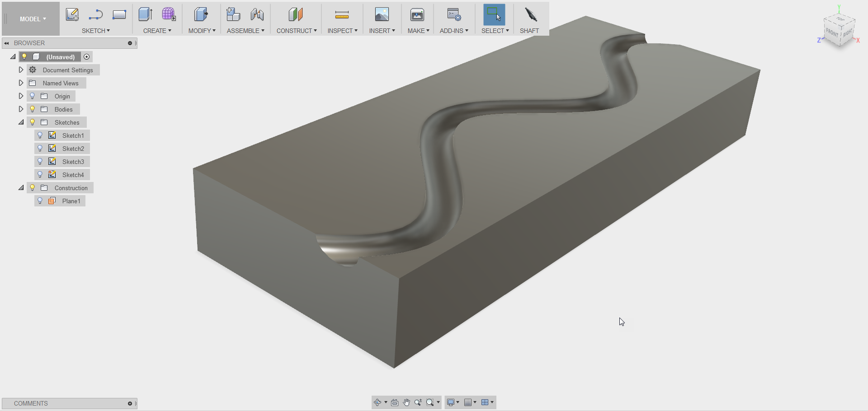Image resolution: width=868 pixels, height=411 pixels.
Task: Collapse the Sketches folder
Action: (x=20, y=122)
